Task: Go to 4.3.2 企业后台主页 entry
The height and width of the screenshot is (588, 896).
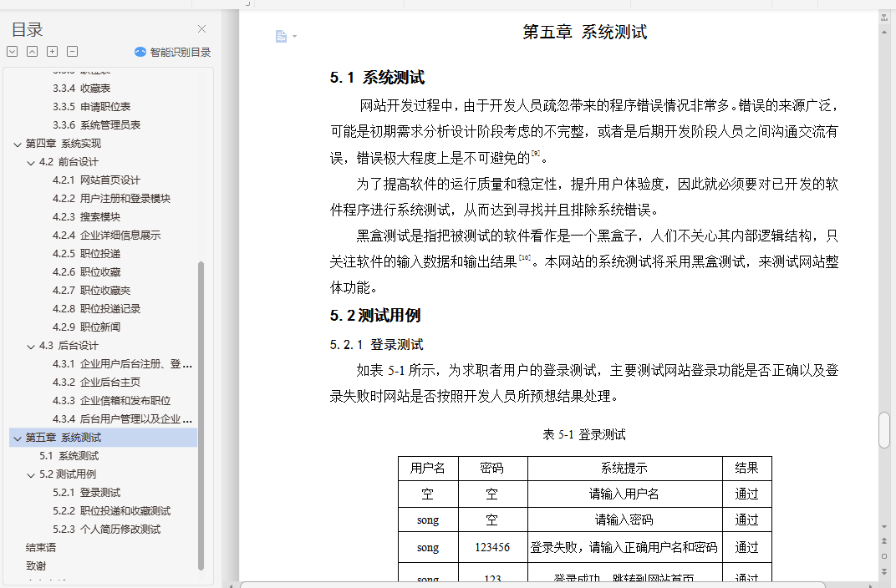Action: click(96, 382)
